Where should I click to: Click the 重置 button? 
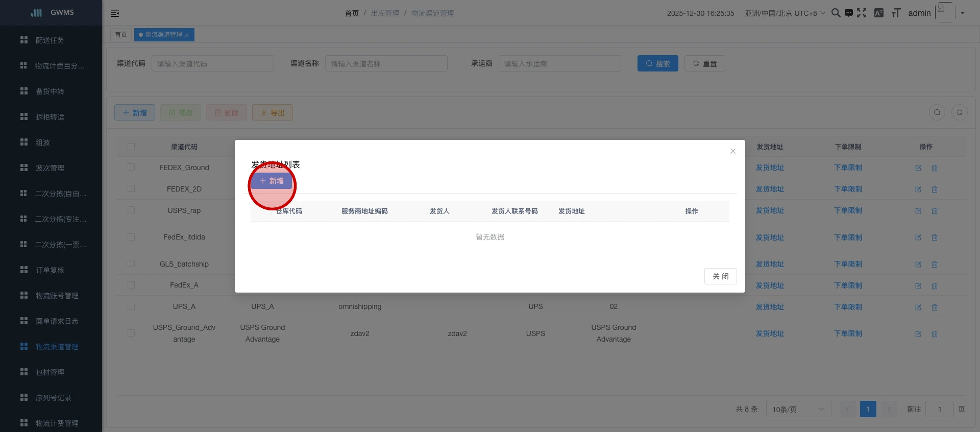705,63
